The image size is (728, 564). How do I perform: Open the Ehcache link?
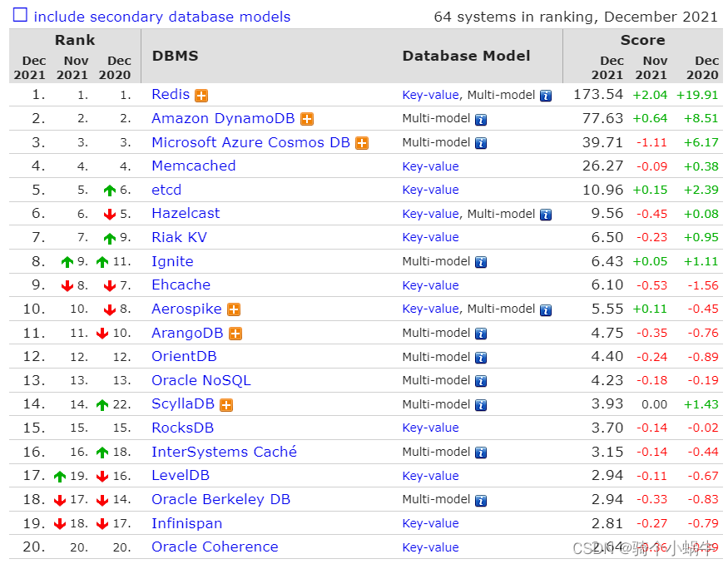tap(181, 284)
